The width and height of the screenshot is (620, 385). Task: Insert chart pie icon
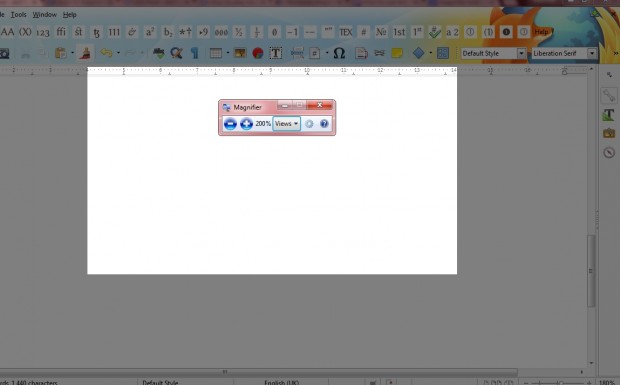coord(258,53)
